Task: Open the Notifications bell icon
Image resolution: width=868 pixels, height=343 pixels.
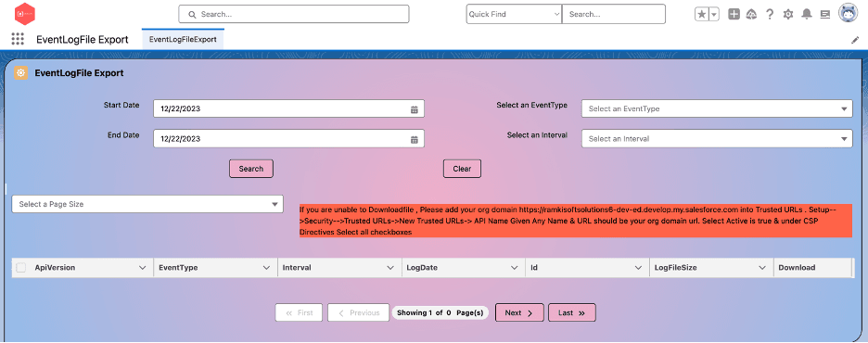Action: (807, 15)
